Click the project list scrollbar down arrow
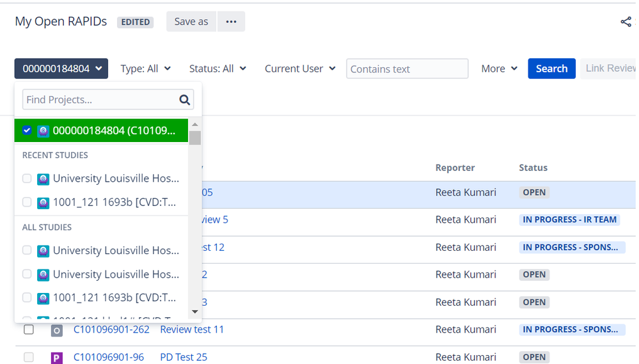 (x=195, y=312)
